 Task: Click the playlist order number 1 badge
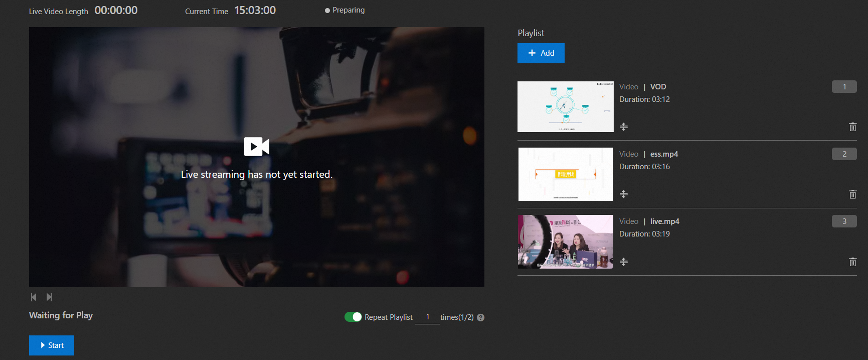click(844, 86)
